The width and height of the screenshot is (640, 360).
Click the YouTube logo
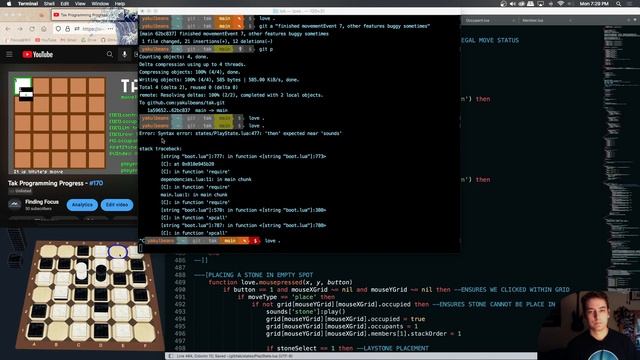click(38, 54)
